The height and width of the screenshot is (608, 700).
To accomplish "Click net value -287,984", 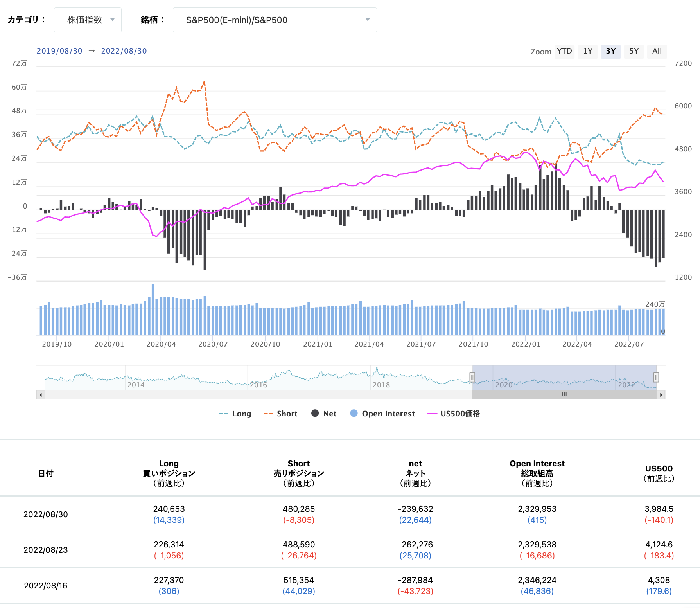I will [415, 580].
